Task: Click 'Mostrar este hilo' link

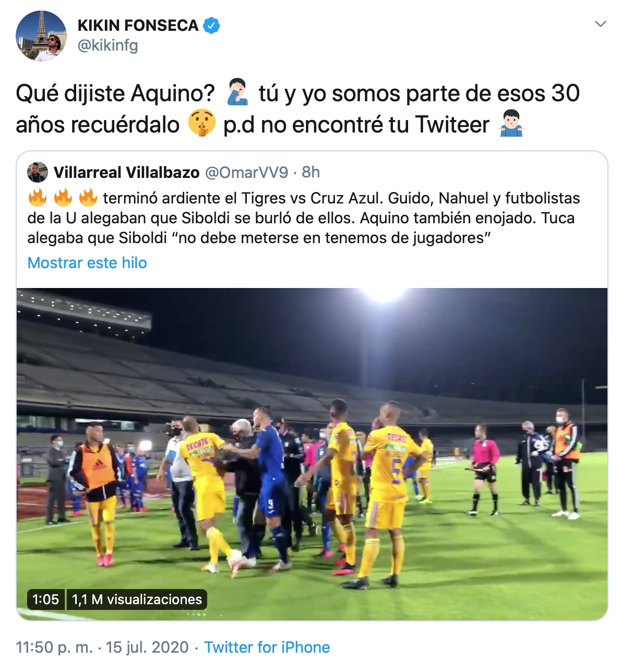Action: (87, 262)
